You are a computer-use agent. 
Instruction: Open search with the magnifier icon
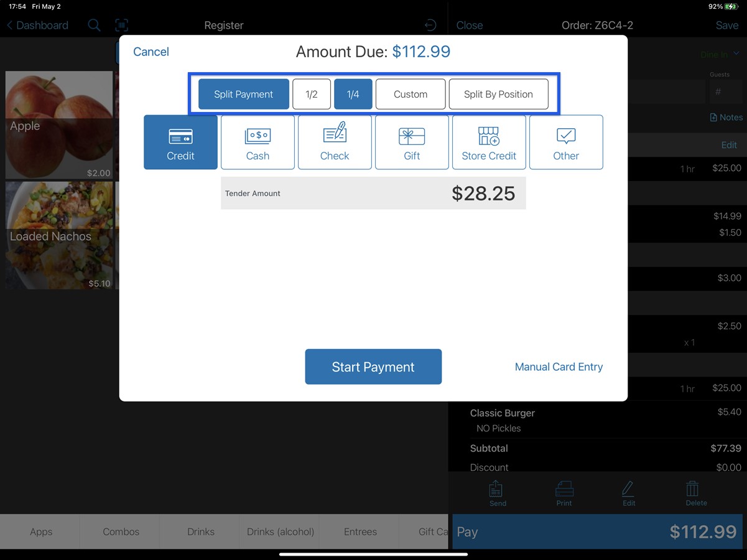[x=94, y=25]
